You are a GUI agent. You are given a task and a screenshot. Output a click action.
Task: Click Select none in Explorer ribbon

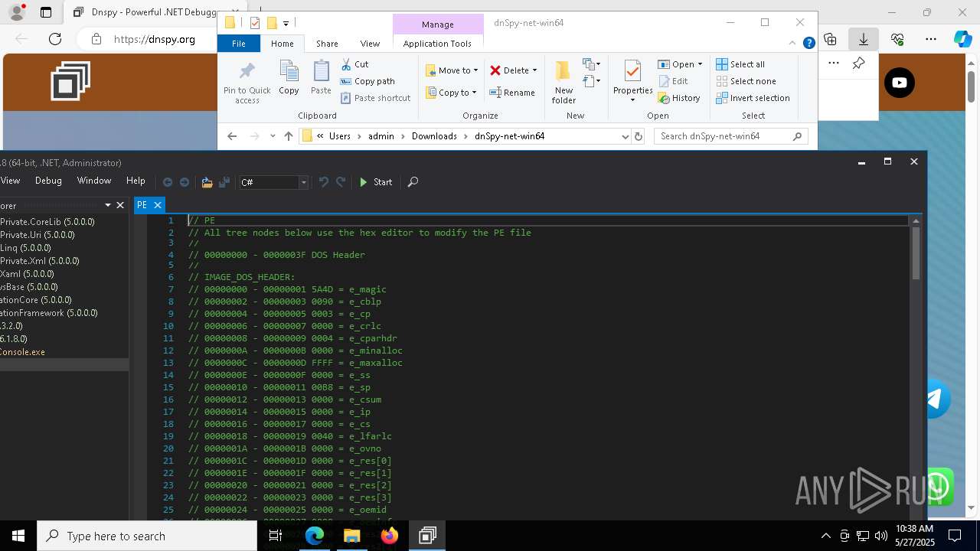click(x=746, y=81)
